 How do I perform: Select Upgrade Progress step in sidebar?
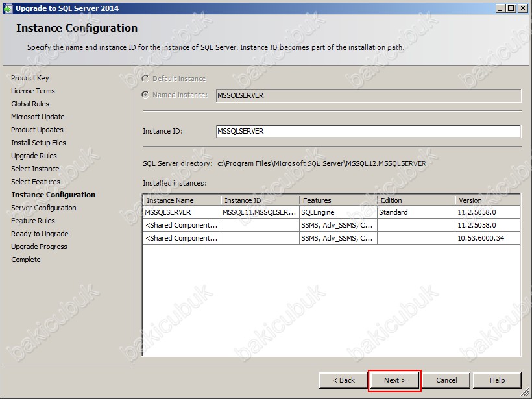[39, 247]
